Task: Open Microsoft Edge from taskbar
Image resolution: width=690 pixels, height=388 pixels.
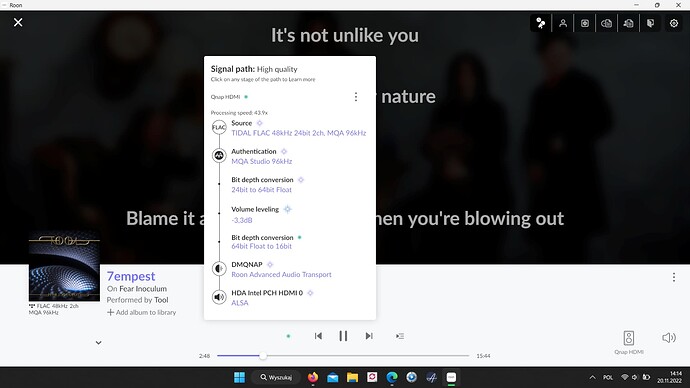Action: click(x=392, y=377)
